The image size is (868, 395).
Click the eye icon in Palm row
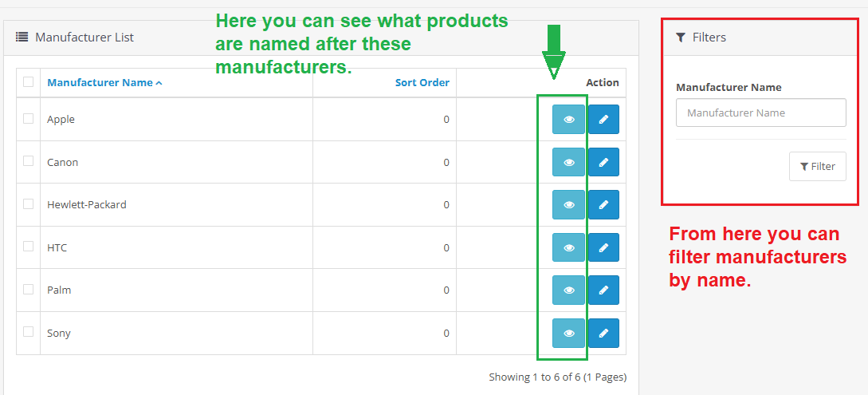tap(568, 290)
